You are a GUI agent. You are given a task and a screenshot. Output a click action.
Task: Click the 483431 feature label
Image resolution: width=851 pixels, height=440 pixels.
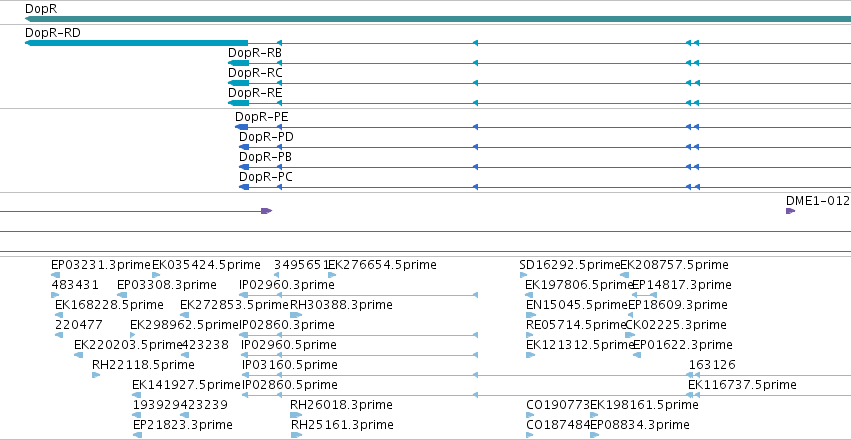75,285
